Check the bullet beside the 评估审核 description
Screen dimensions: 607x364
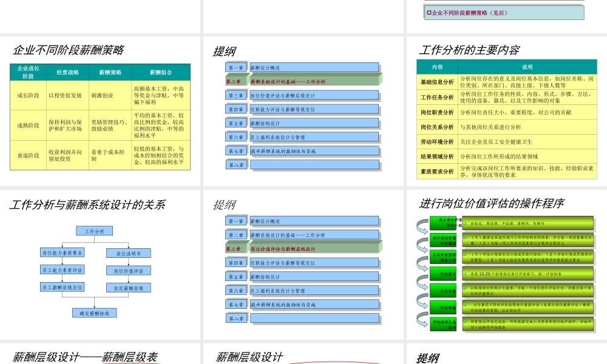coord(465,305)
